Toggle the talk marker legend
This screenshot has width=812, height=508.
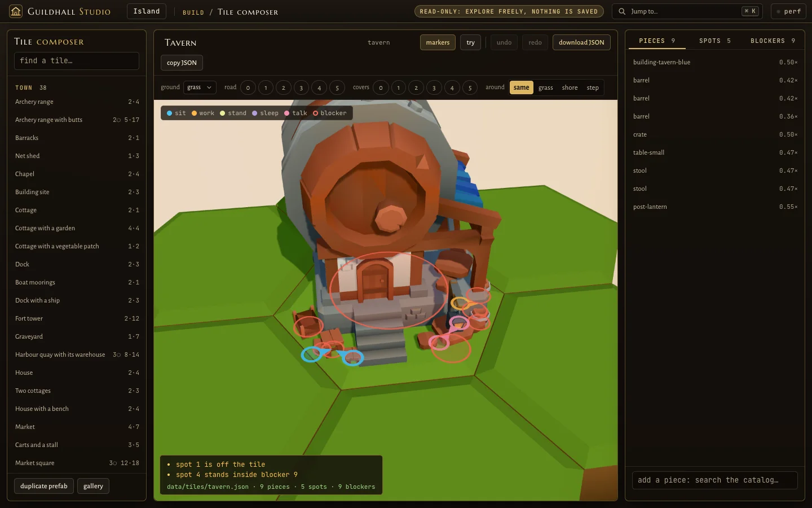coord(295,113)
